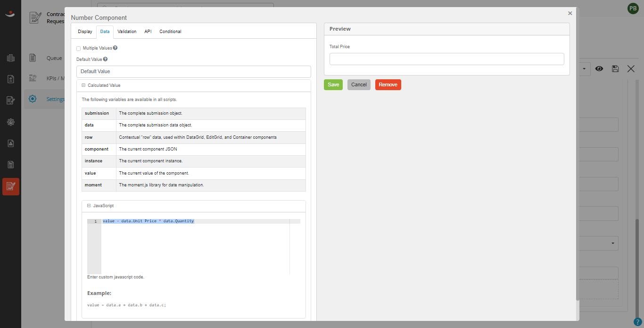This screenshot has height=328, width=644.
Task: Open the PB user avatar
Action: [x=633, y=8]
